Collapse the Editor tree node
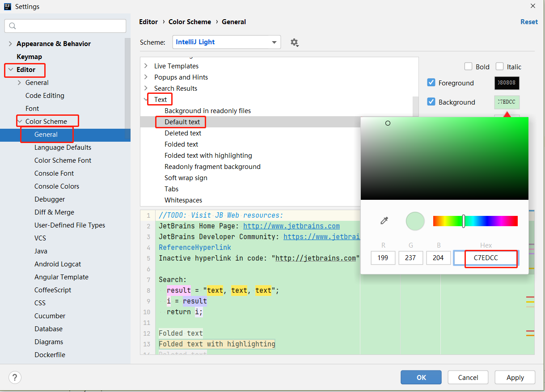 click(10, 70)
